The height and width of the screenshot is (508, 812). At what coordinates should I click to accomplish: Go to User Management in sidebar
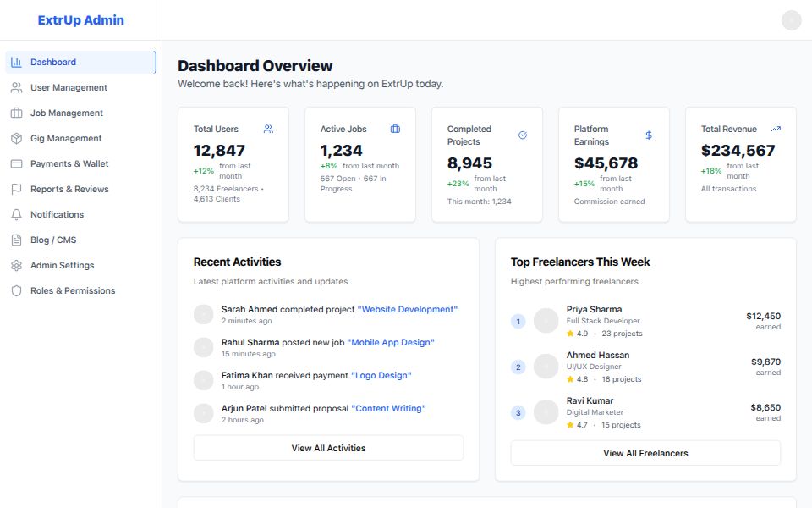click(81, 87)
